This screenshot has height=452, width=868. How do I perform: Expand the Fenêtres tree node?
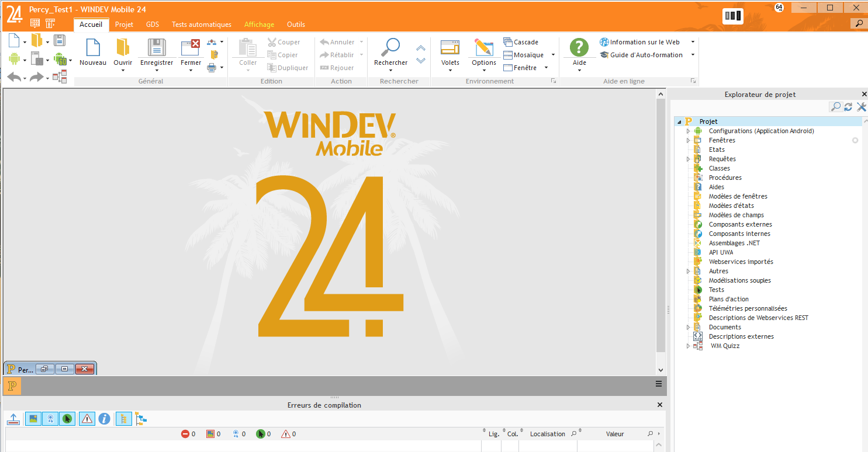[688, 140]
